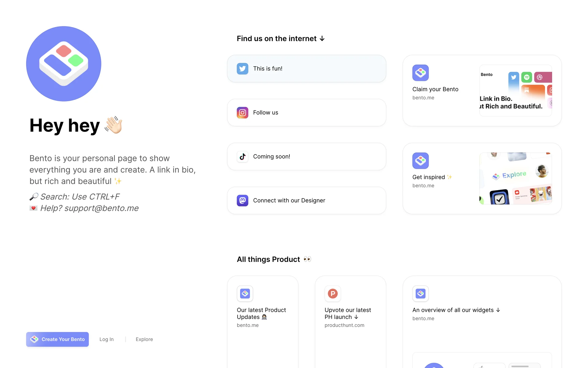Click the TikTok icon
This screenshot has height=368, width=588.
tap(242, 156)
